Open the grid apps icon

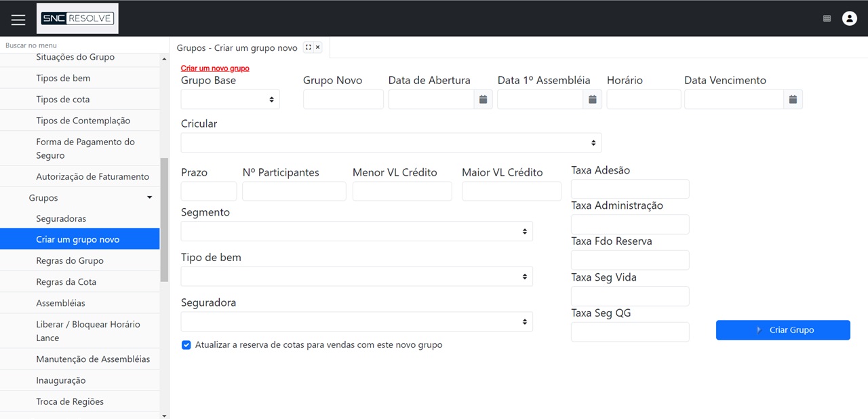click(827, 19)
